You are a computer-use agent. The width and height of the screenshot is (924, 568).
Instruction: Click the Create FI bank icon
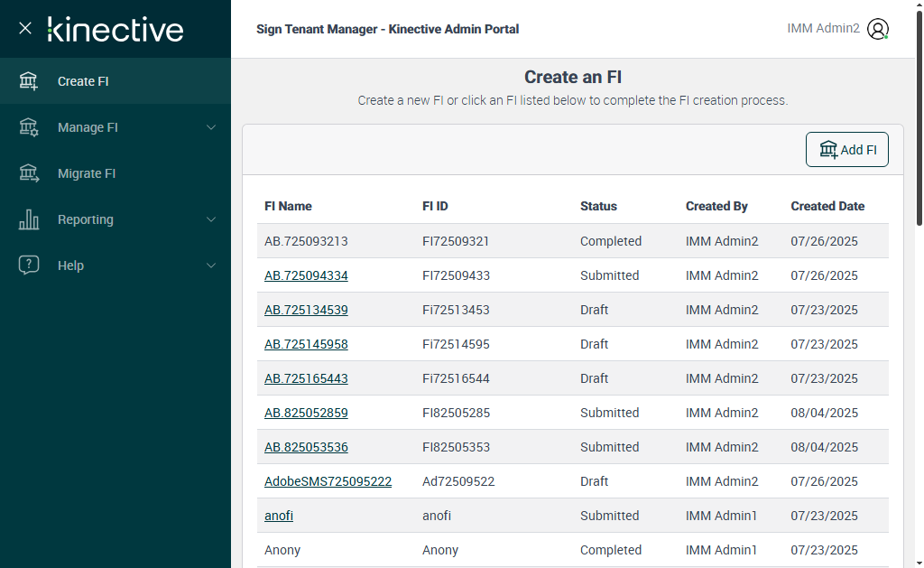click(x=29, y=81)
